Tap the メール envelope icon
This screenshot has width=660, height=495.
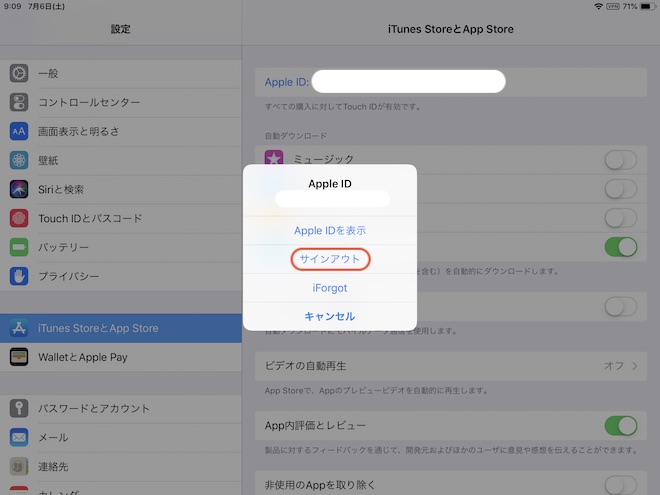pos(19,437)
